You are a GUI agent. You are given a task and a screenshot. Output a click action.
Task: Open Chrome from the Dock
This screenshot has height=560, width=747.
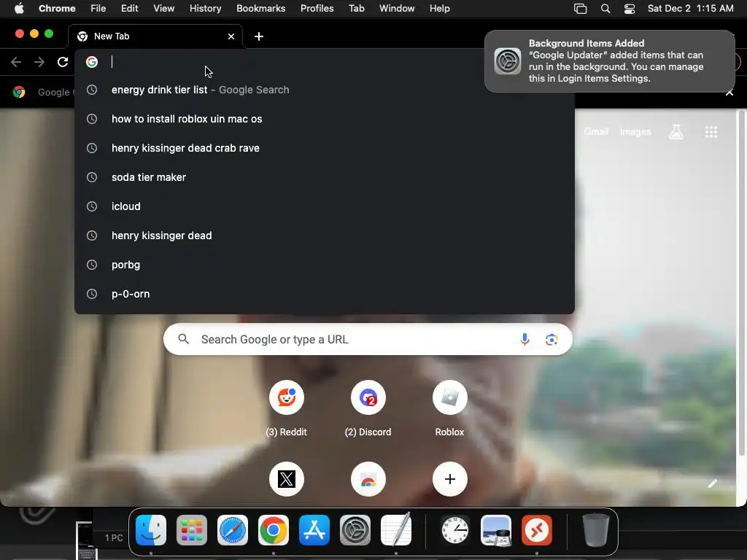[x=274, y=530]
